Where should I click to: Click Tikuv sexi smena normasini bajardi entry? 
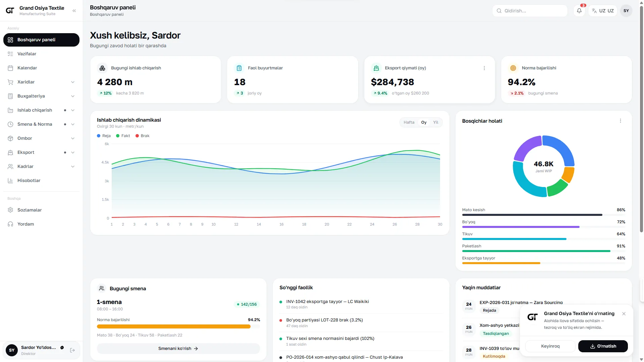point(361,341)
